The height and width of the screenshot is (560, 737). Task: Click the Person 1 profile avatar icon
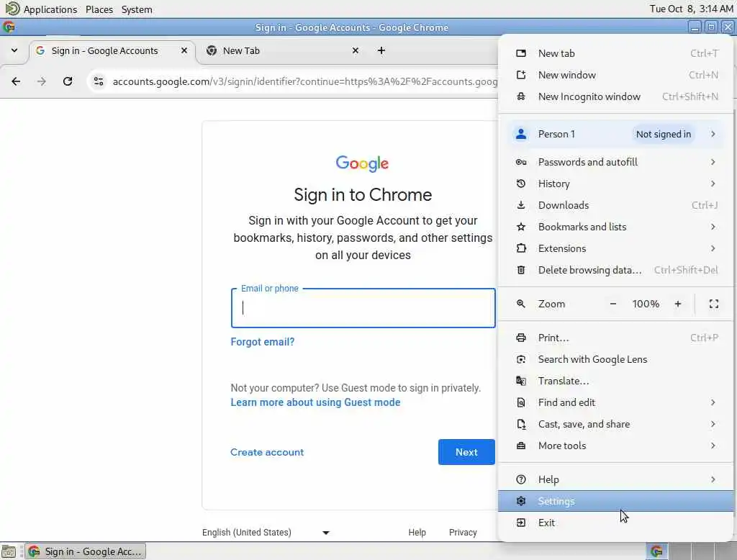521,134
